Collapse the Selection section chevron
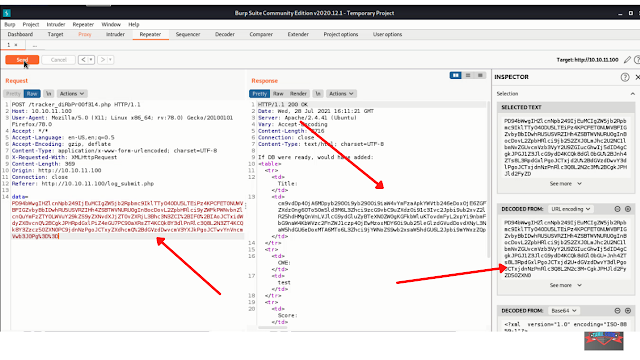Viewport: 640px width, 360px height. coord(632,93)
